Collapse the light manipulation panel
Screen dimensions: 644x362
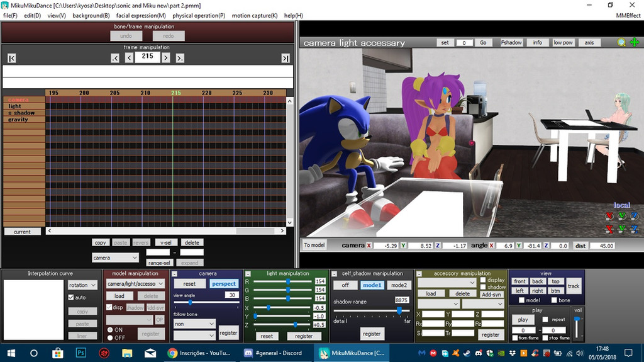248,274
